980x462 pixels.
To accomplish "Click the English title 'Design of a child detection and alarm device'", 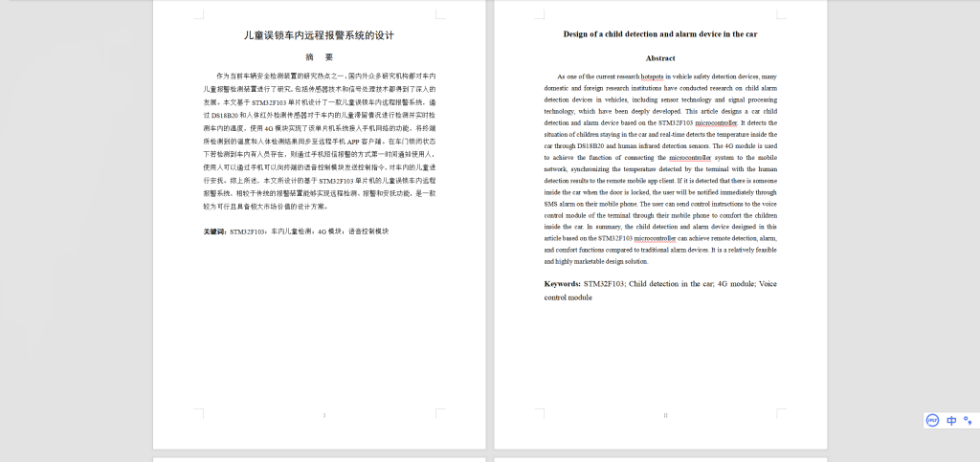I will 660,34.
